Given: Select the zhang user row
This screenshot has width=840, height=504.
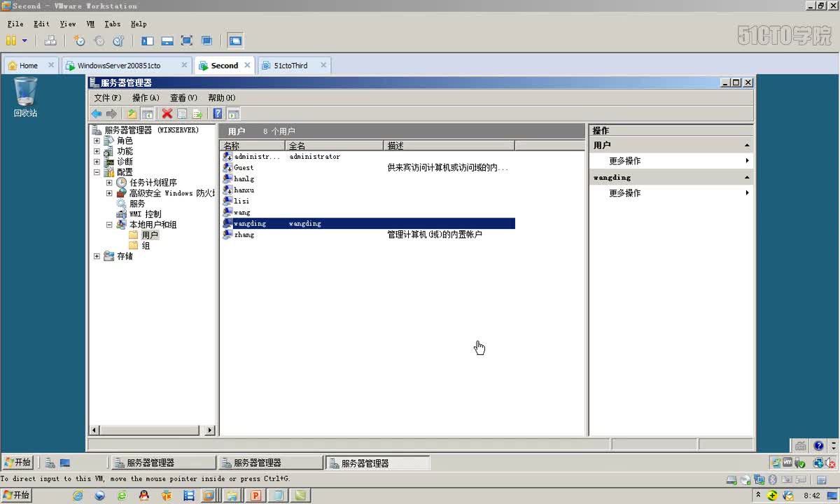Looking at the screenshot, I should point(367,234).
